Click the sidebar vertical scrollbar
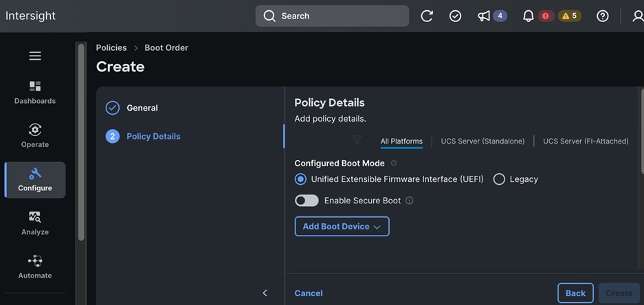644x305 pixels. pos(81,142)
